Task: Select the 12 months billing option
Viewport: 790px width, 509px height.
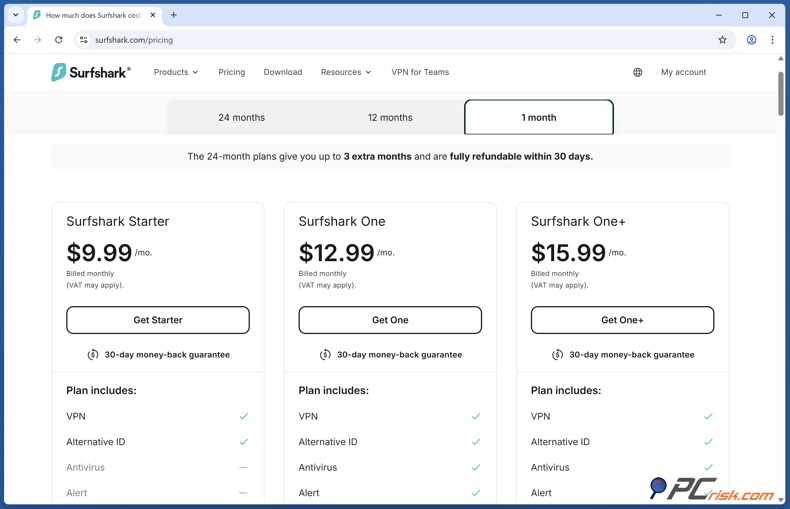Action: click(x=390, y=117)
